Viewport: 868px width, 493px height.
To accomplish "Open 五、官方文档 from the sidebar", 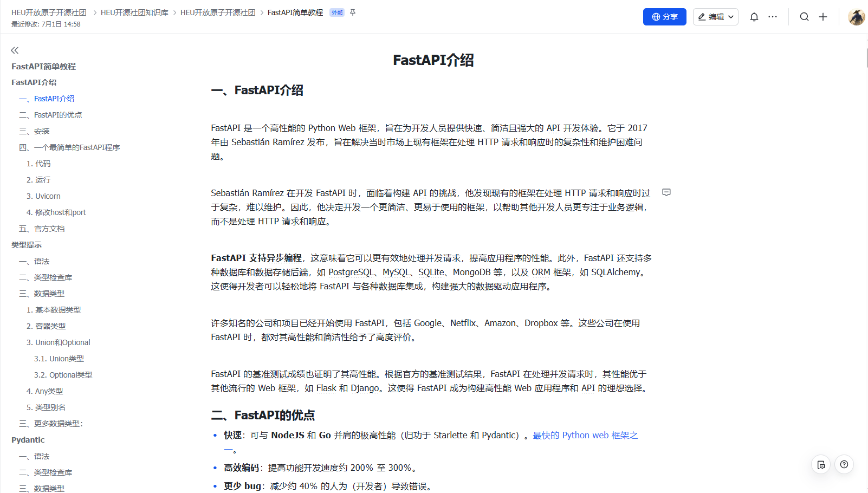I will 42,228.
